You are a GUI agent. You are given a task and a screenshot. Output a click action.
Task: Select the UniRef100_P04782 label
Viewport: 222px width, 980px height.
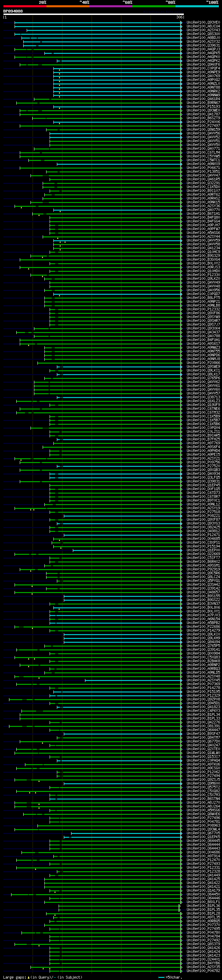tap(203, 971)
